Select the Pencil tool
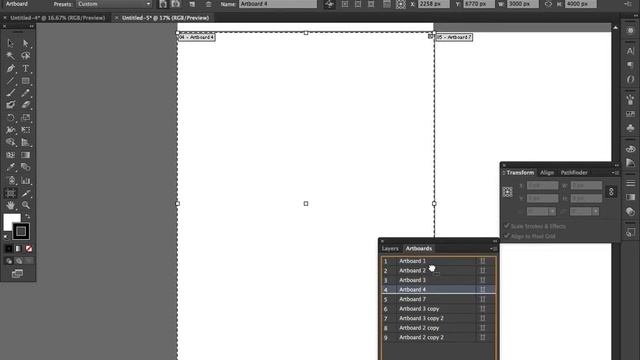Image resolution: width=640 pixels, height=360 pixels. click(x=26, y=93)
